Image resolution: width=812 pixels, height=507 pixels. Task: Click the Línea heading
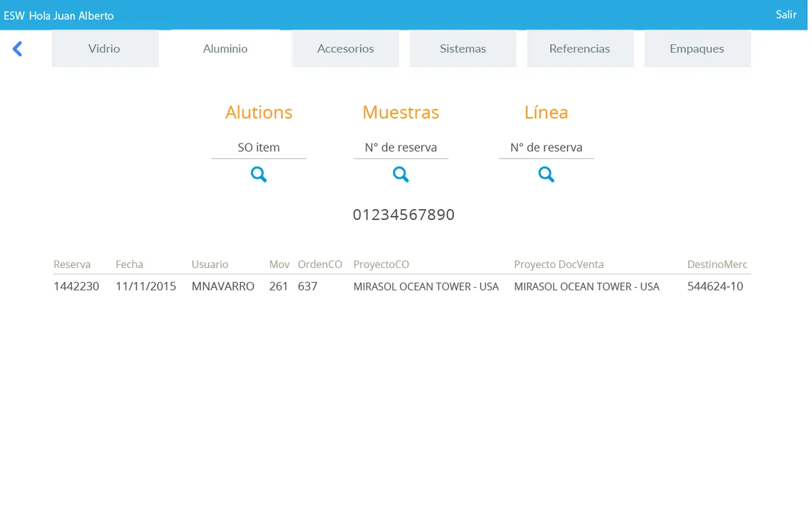[546, 112]
